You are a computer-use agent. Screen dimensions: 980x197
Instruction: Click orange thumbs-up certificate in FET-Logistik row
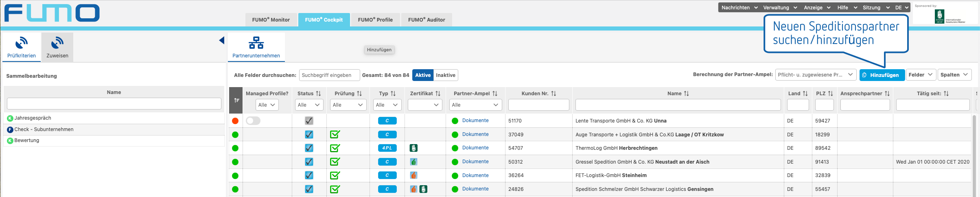413,175
